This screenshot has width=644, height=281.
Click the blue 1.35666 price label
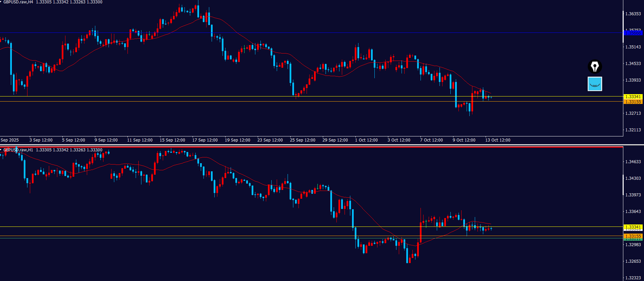pos(633,33)
